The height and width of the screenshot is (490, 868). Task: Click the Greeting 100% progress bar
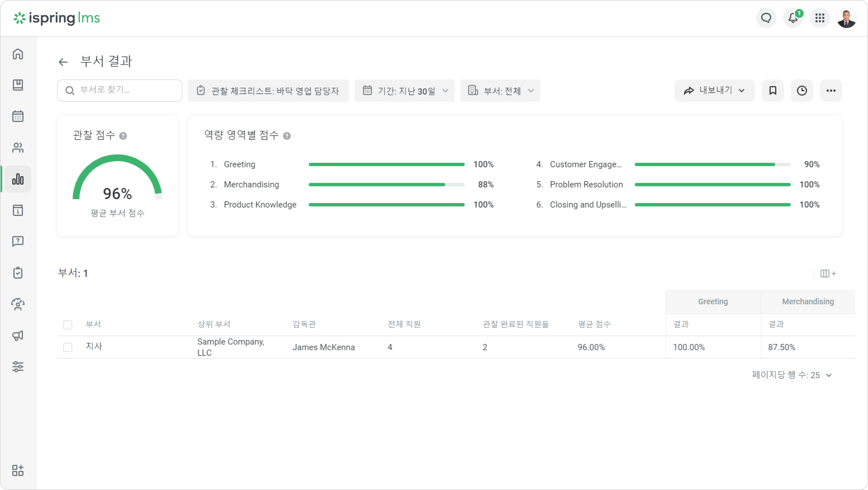pyautogui.click(x=386, y=164)
